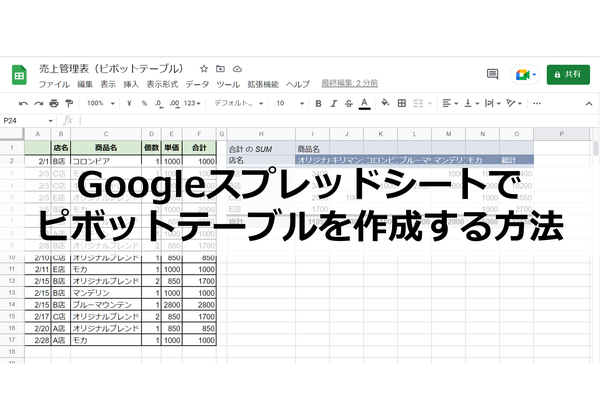
Task: Open the fill color picker
Action: pos(385,103)
